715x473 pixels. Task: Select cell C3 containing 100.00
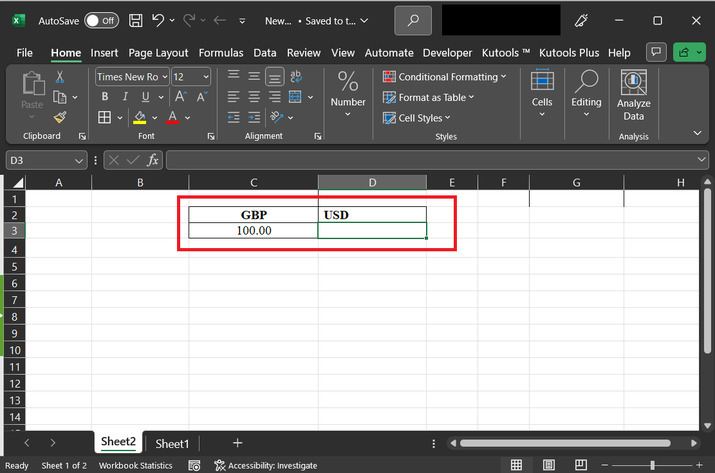[x=254, y=230]
